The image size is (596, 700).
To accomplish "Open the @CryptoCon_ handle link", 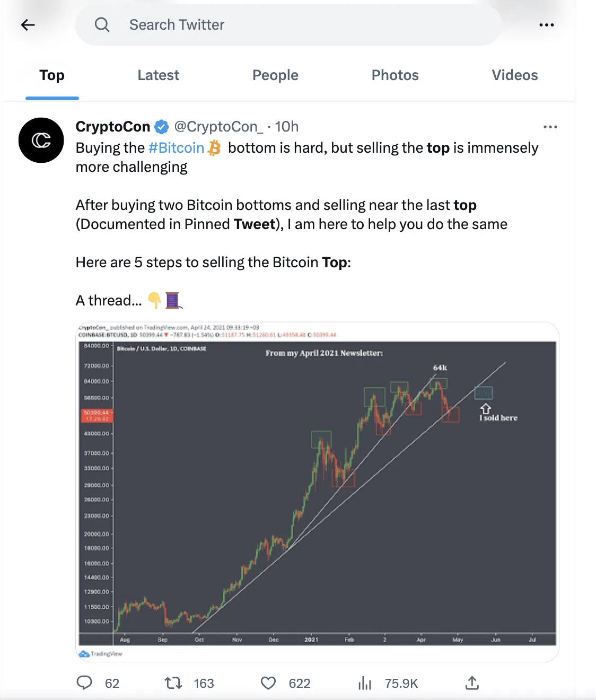I will pos(218,127).
